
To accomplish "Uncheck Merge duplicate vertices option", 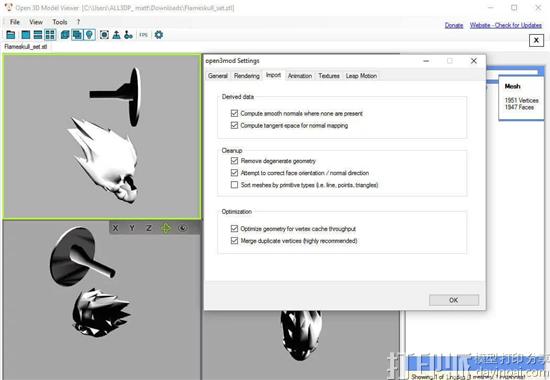I will point(234,240).
